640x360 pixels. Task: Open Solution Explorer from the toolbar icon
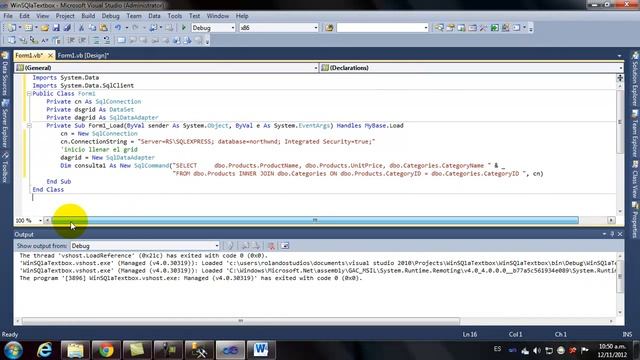pyautogui.click(x=439, y=28)
